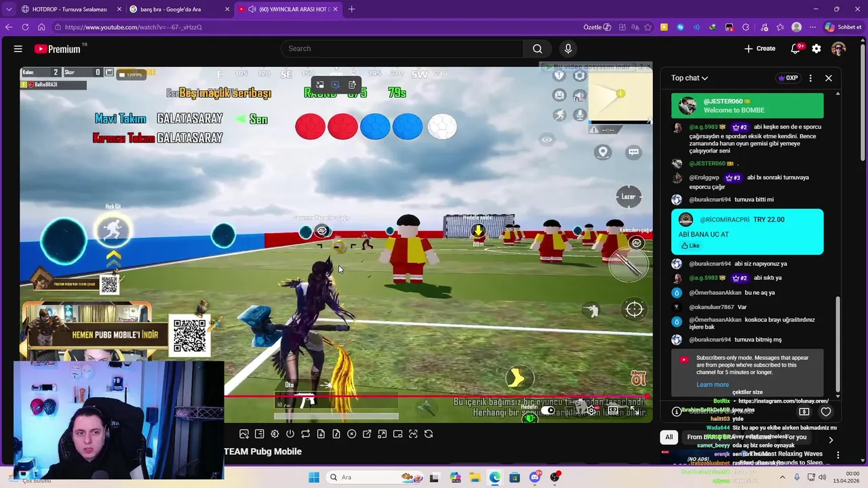Screen dimensions: 868x488
Task: Click the pop-out window icon below video
Action: [x=367, y=434]
